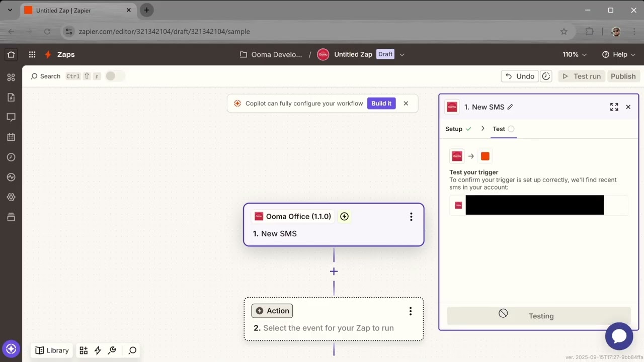
Task: Dismiss the Copilot suggestion banner
Action: [x=406, y=104]
